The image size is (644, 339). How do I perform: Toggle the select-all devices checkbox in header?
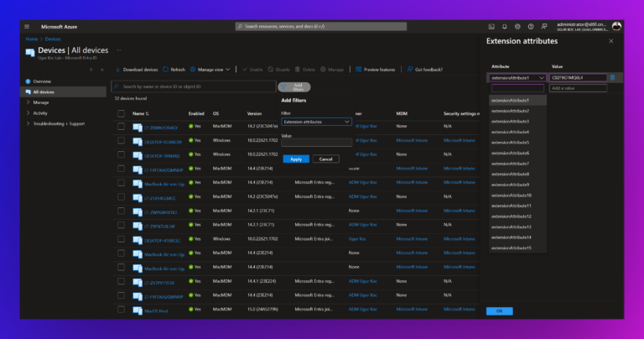tap(121, 112)
